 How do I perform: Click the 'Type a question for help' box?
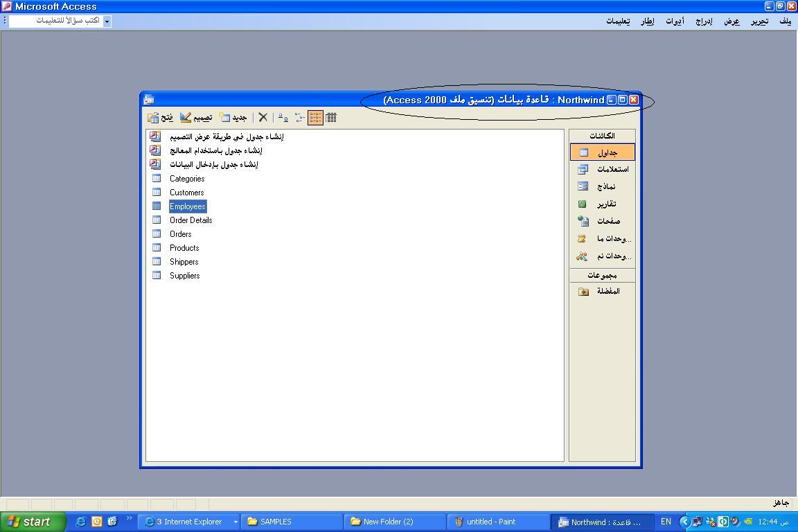point(56,21)
